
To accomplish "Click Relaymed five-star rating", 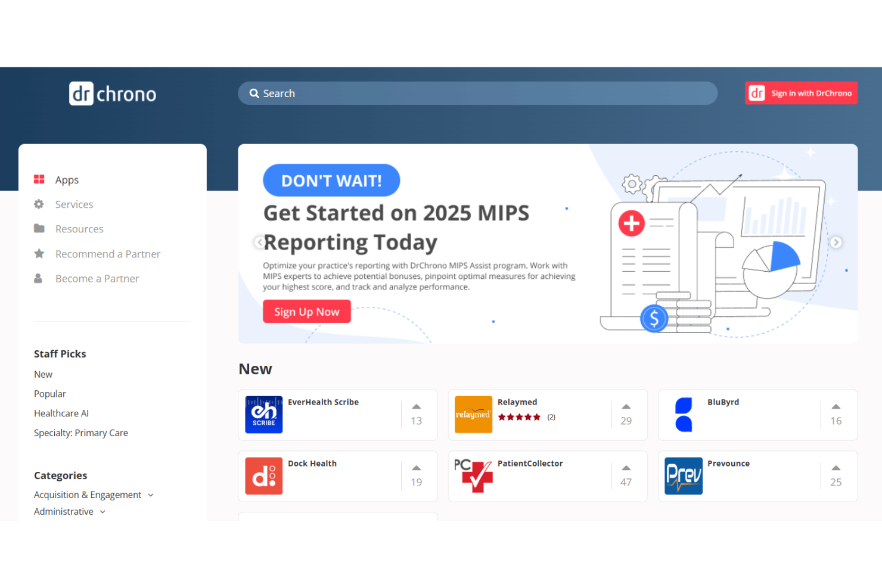I will pyautogui.click(x=519, y=417).
